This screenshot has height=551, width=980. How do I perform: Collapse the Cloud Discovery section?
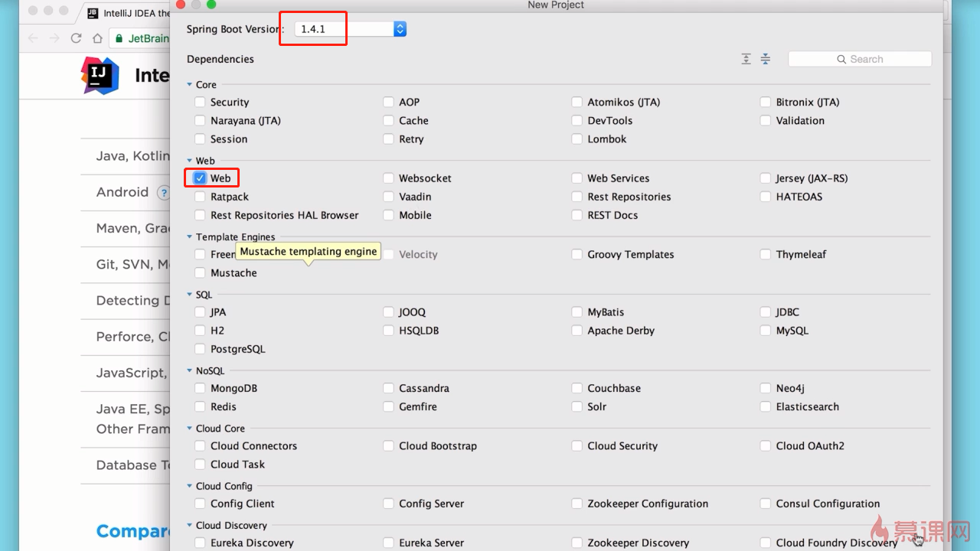point(190,526)
